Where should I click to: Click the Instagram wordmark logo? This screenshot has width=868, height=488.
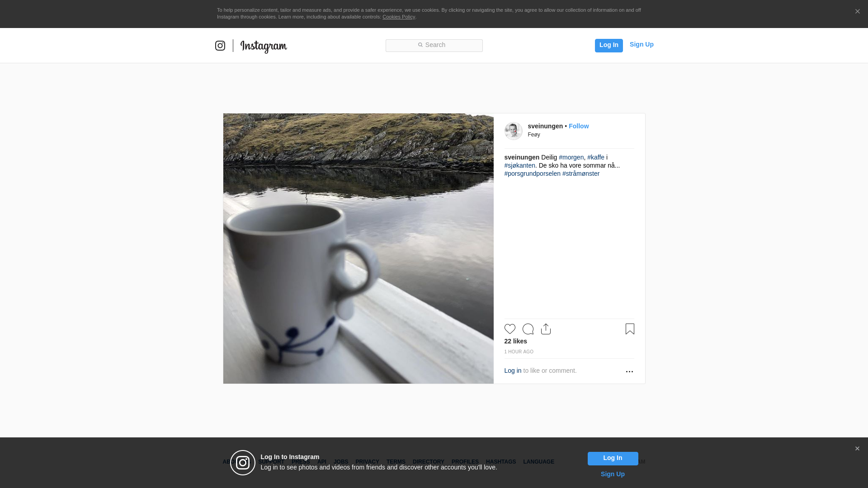[264, 46]
